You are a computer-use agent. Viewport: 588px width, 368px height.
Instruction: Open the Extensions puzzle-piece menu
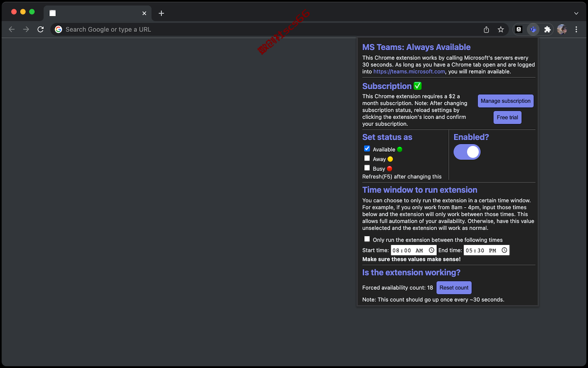tap(547, 29)
